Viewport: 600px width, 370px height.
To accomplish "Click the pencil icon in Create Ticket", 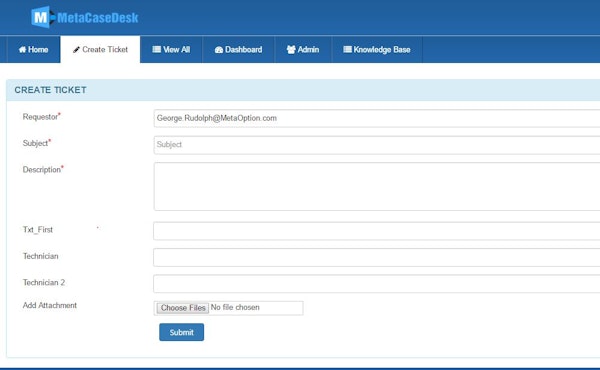I will [x=76, y=50].
